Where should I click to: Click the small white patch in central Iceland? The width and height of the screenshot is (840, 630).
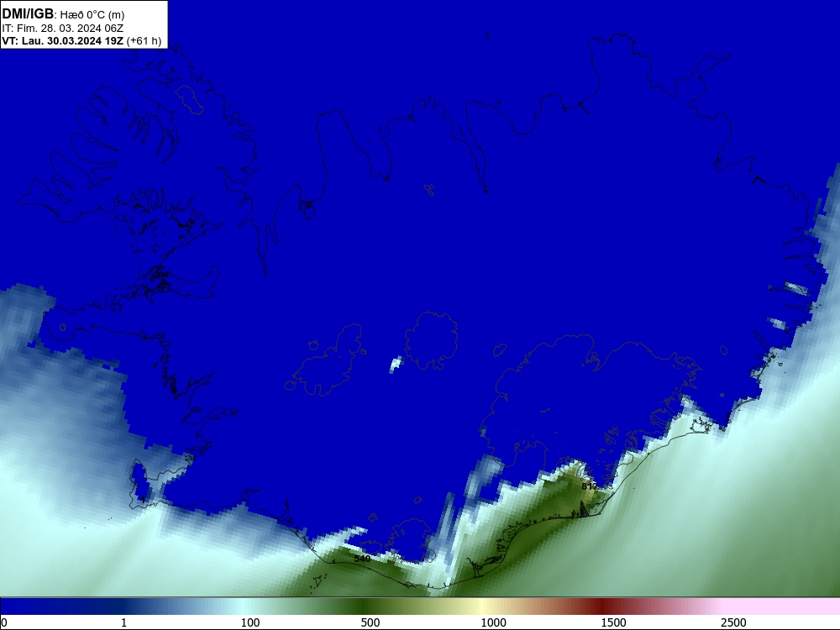tap(396, 365)
